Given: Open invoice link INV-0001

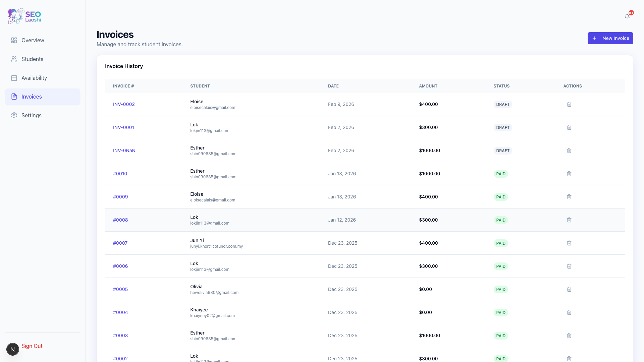Looking at the screenshot, I should point(123,127).
